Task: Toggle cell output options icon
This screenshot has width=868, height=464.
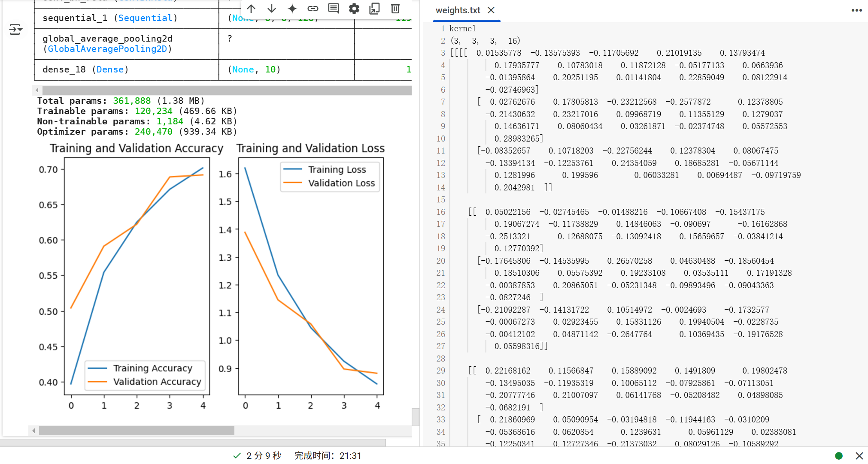Action: pyautogui.click(x=15, y=30)
